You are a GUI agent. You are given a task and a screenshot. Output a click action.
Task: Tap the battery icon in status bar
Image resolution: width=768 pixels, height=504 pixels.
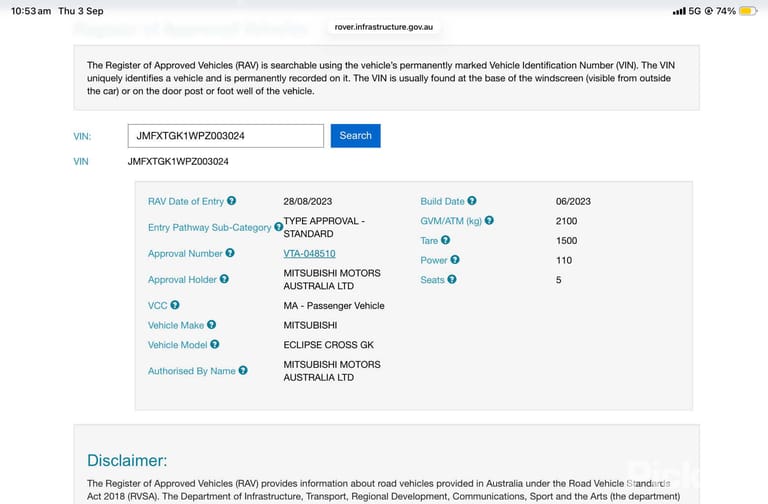click(x=748, y=11)
